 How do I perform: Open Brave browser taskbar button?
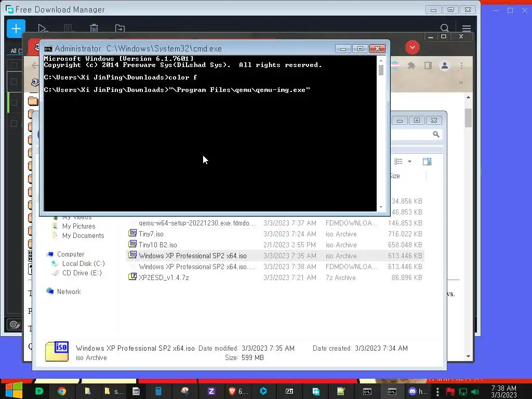pos(238,391)
